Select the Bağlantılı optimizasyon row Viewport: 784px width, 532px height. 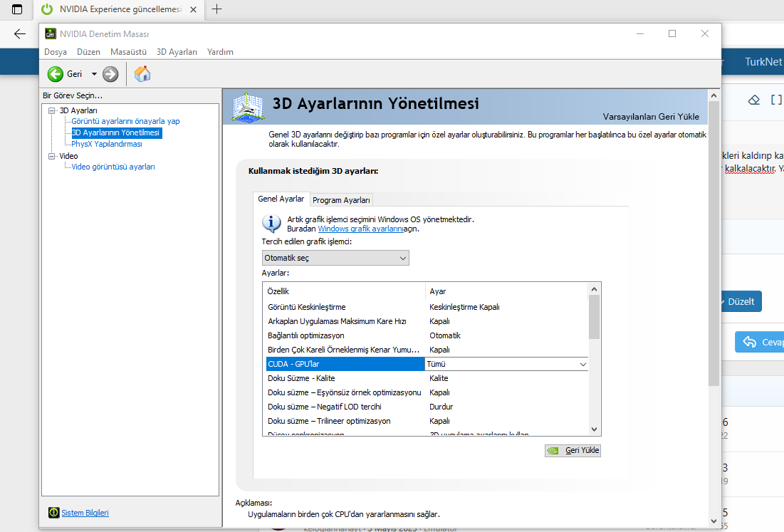(x=426, y=335)
